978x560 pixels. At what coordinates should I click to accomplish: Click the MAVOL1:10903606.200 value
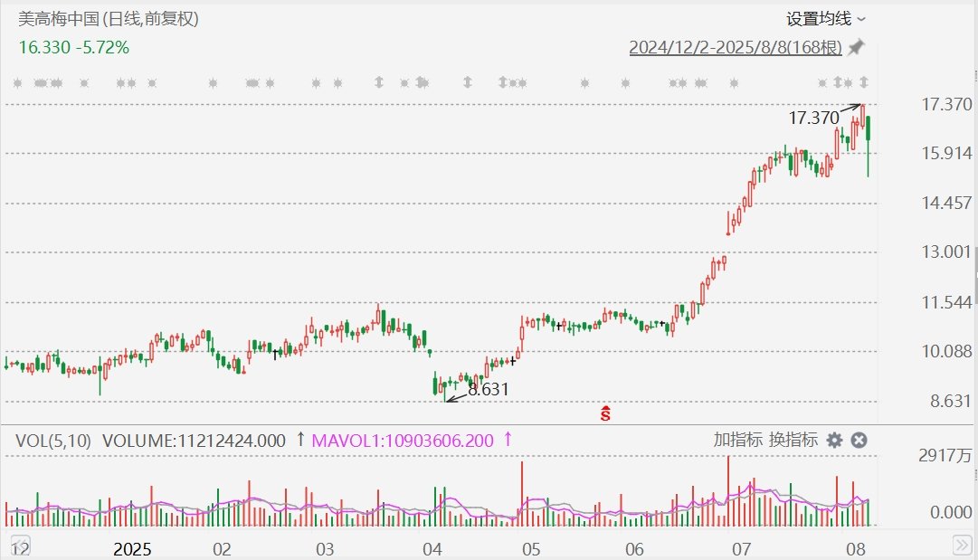pos(403,441)
